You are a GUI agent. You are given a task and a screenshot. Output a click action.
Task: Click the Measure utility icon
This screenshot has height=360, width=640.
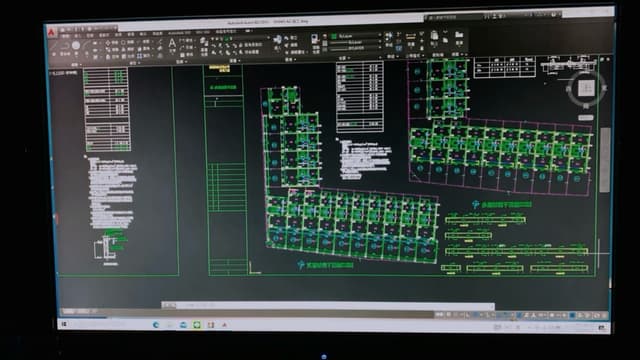point(411,37)
